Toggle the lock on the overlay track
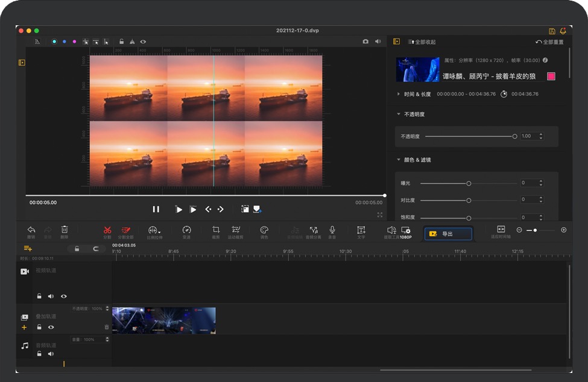 pyautogui.click(x=39, y=327)
